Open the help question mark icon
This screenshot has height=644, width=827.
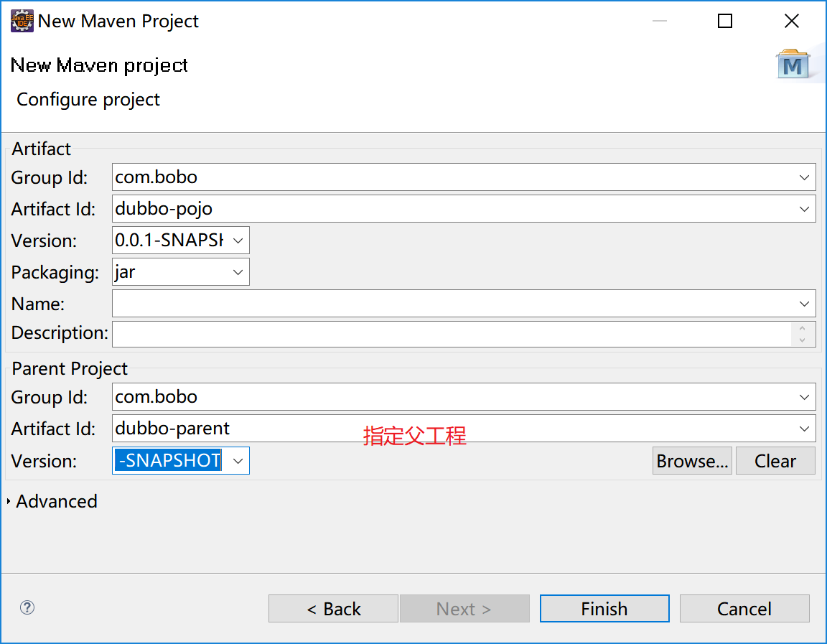pyautogui.click(x=27, y=607)
